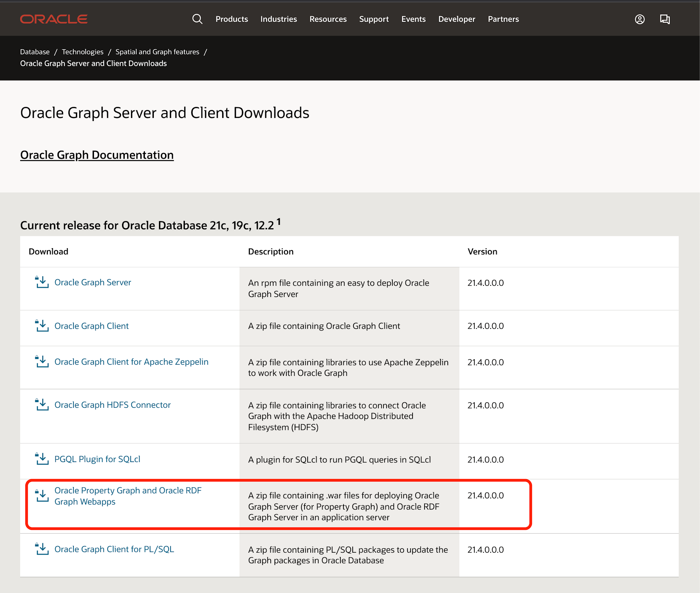Open Oracle Graph Documentation link
Image resolution: width=700 pixels, height=593 pixels.
[x=97, y=155]
